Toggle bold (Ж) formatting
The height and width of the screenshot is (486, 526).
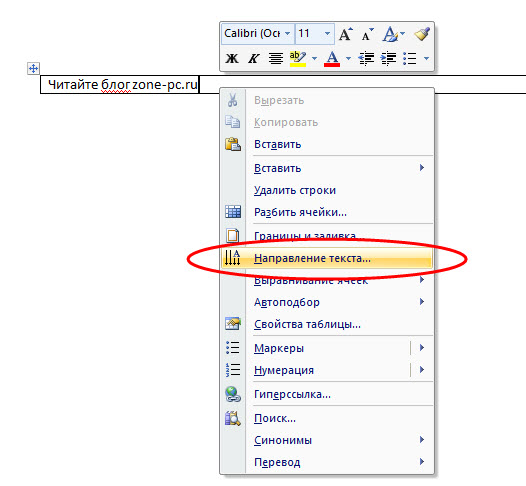tap(232, 59)
